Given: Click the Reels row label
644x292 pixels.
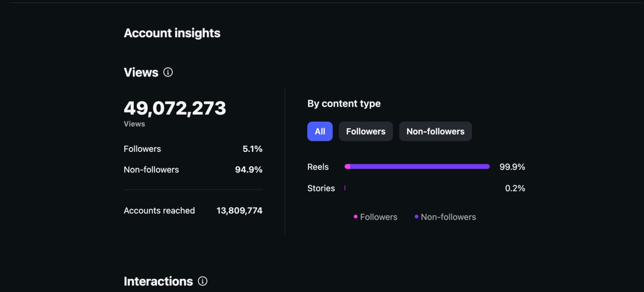Looking at the screenshot, I should click(x=318, y=167).
